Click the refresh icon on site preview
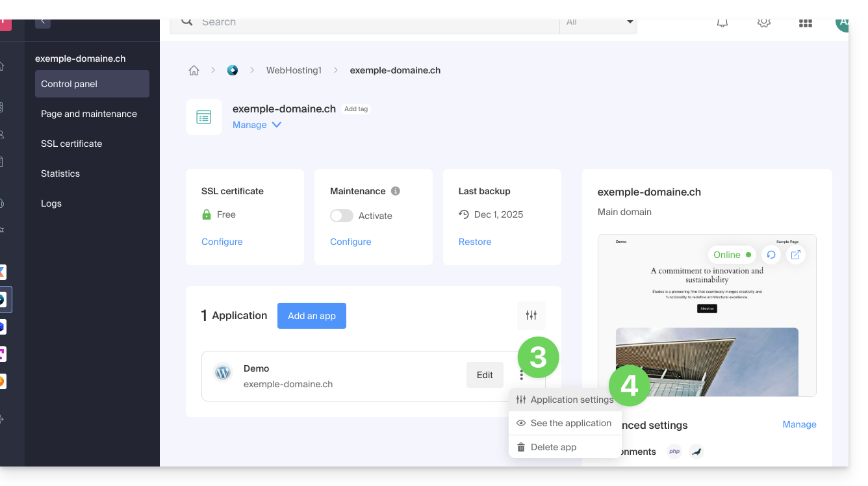This screenshot has height=486, width=868. (771, 255)
